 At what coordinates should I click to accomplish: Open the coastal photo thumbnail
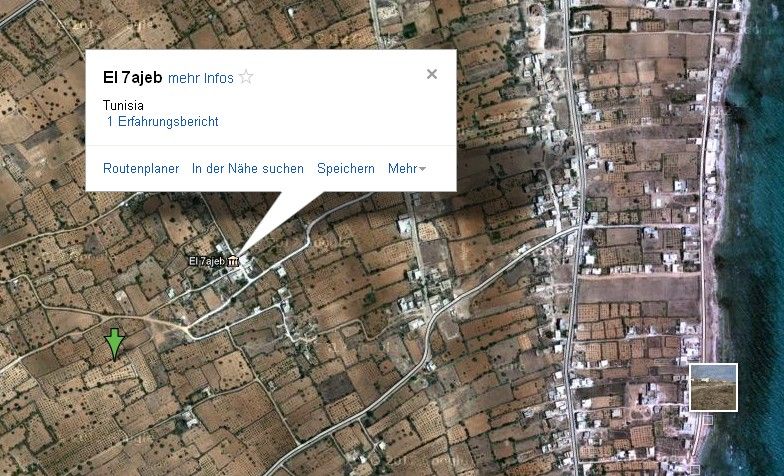pos(714,388)
